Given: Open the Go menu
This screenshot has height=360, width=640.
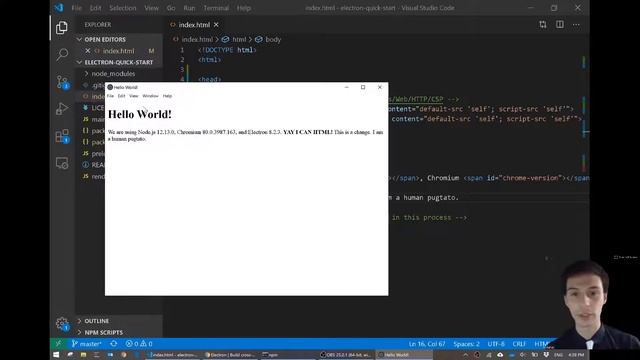Looking at the screenshot, I should 171,8.
